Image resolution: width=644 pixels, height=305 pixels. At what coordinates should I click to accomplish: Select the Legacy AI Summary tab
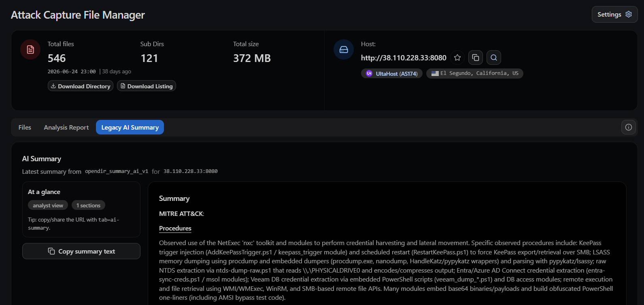pyautogui.click(x=130, y=127)
